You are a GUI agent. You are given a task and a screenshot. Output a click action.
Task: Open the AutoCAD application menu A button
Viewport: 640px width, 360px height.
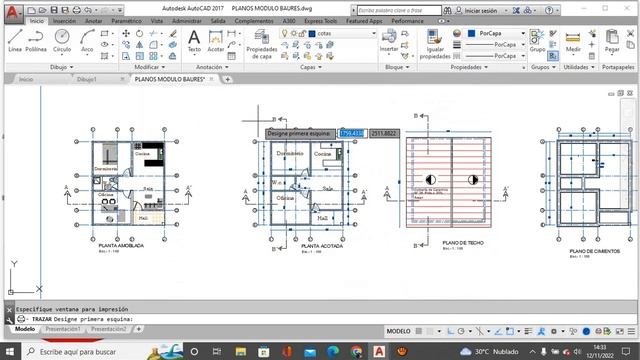[13, 13]
